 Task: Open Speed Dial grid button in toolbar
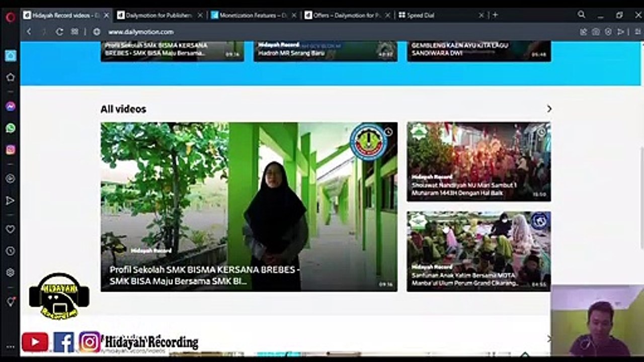click(74, 32)
